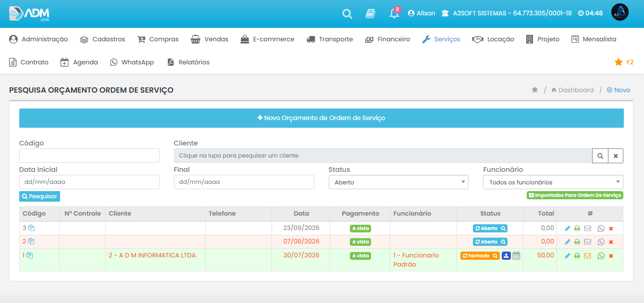Viewport: 644px width, 303px height.
Task: Open the Funcionário dropdown
Action: click(x=553, y=182)
